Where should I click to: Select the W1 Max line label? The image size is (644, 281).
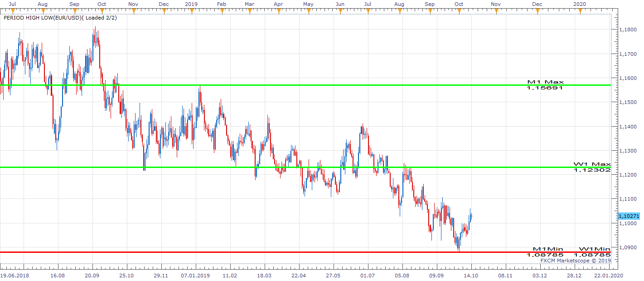(592, 164)
